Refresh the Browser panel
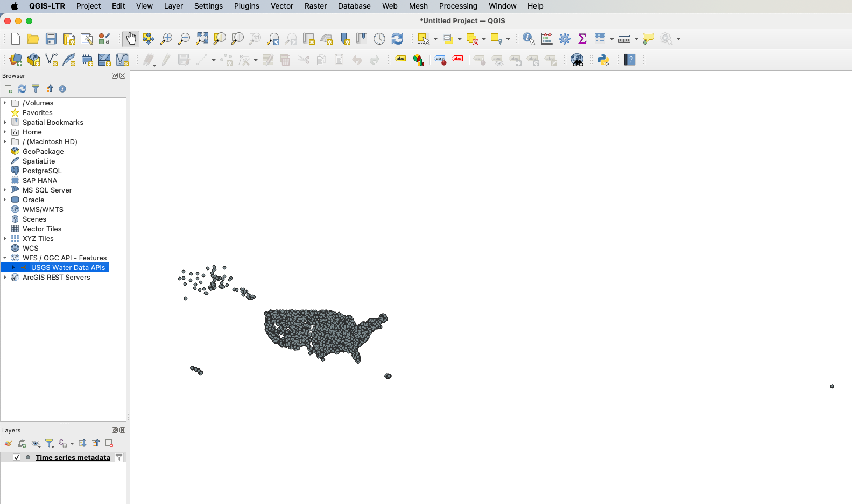The width and height of the screenshot is (852, 504). pos(22,89)
